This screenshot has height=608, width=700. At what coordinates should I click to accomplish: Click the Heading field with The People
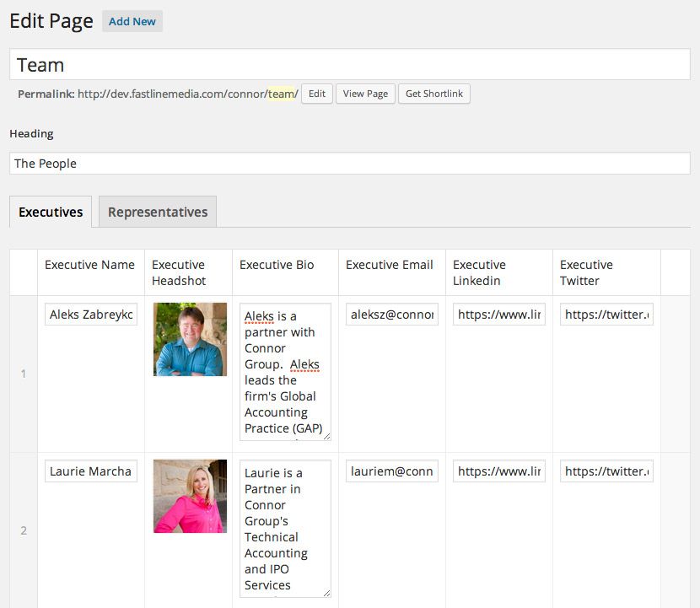click(349, 164)
